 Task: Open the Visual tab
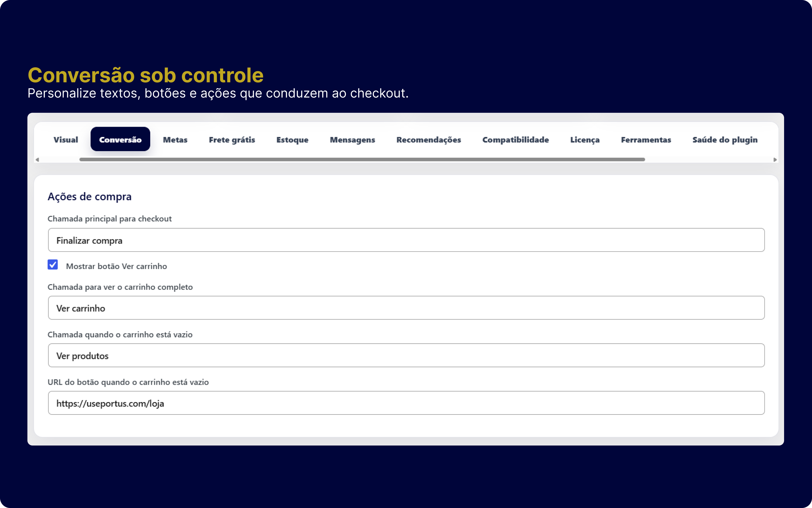click(x=66, y=139)
